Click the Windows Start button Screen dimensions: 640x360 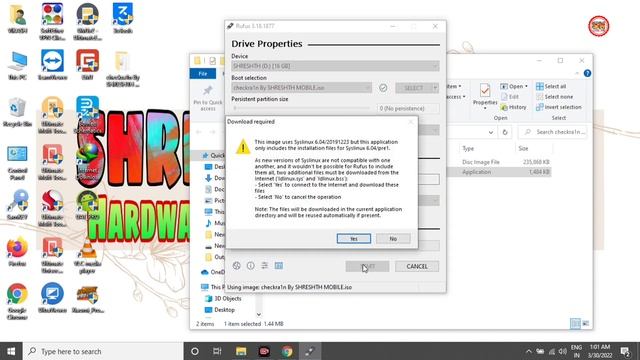coord(11,351)
